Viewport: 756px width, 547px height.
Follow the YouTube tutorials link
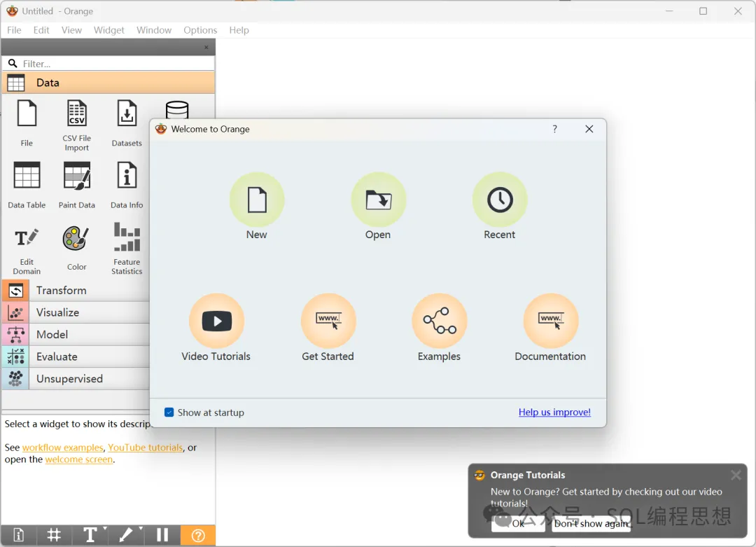click(x=146, y=447)
